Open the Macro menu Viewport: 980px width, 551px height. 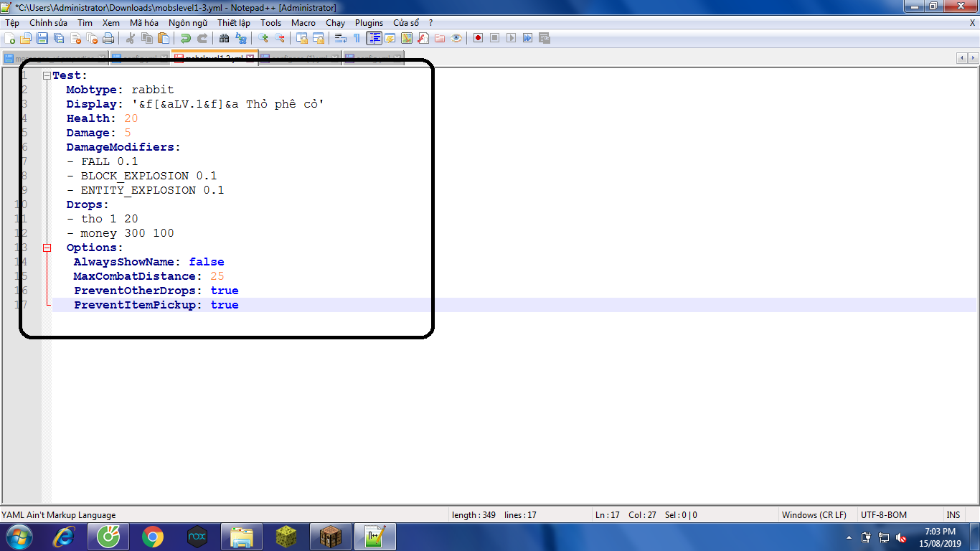(x=303, y=22)
